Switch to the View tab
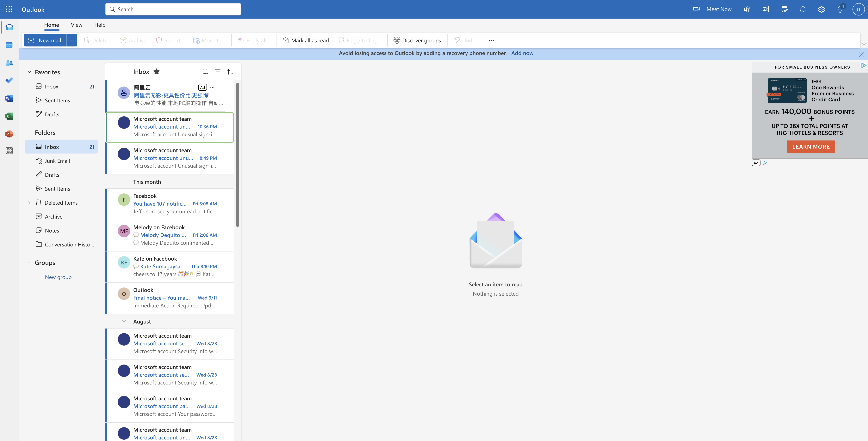868x441 pixels. pos(77,25)
